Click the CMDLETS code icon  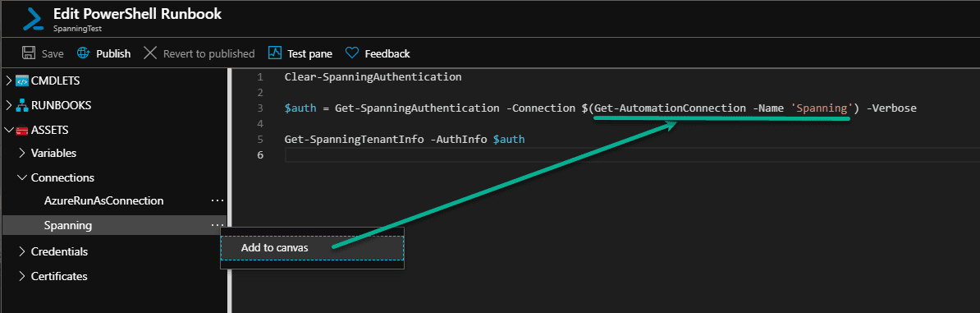click(22, 81)
